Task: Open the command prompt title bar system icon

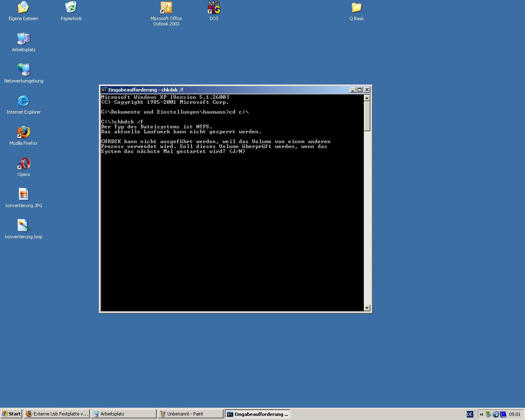Action: pos(104,90)
